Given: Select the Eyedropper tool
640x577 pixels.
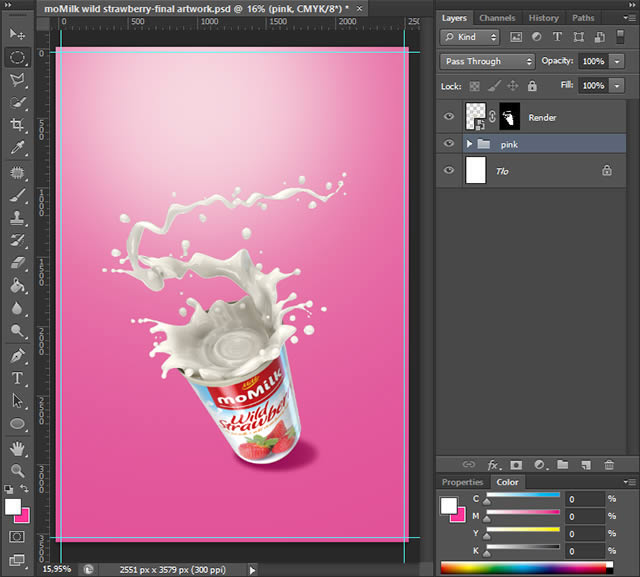Looking at the screenshot, I should point(17,147).
